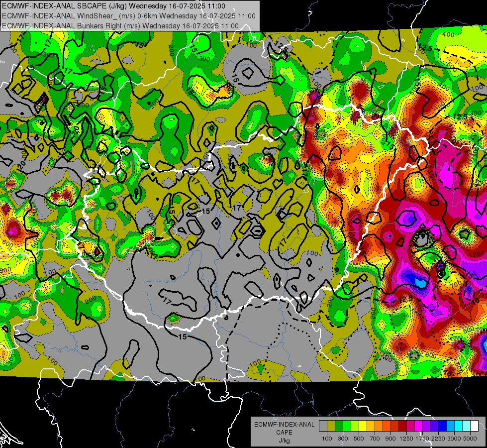Select the bright green legend swatch
Viewport: 487px width, 448px height.
point(347,426)
